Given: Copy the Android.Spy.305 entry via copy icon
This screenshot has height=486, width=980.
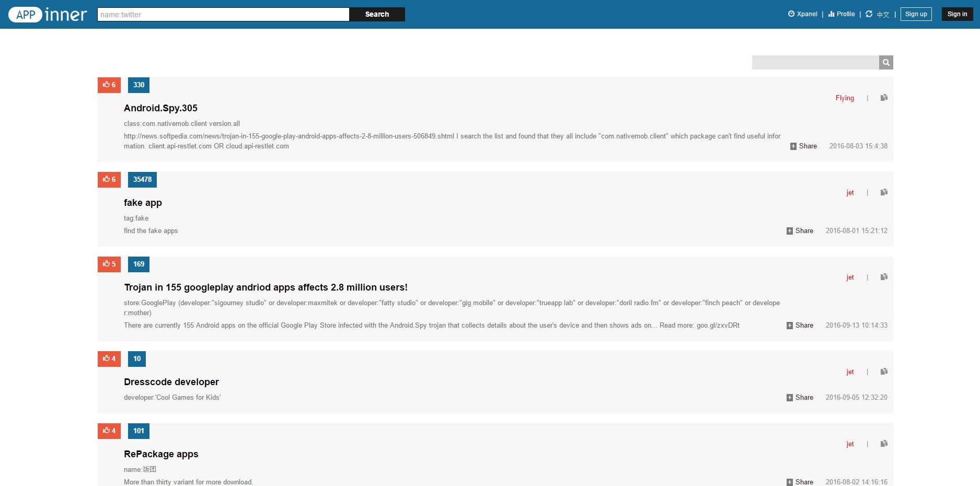Looking at the screenshot, I should [884, 98].
